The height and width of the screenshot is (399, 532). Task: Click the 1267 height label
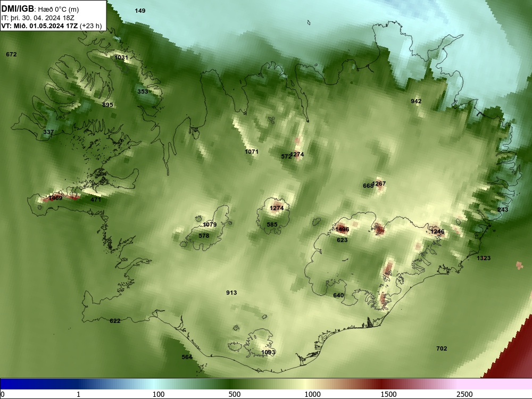pyautogui.click(x=379, y=184)
